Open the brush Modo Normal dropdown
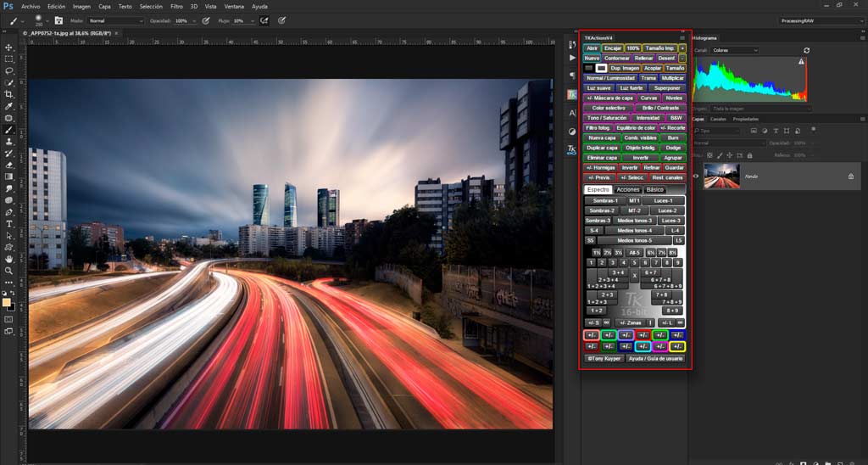The width and height of the screenshot is (868, 465). pyautogui.click(x=116, y=20)
